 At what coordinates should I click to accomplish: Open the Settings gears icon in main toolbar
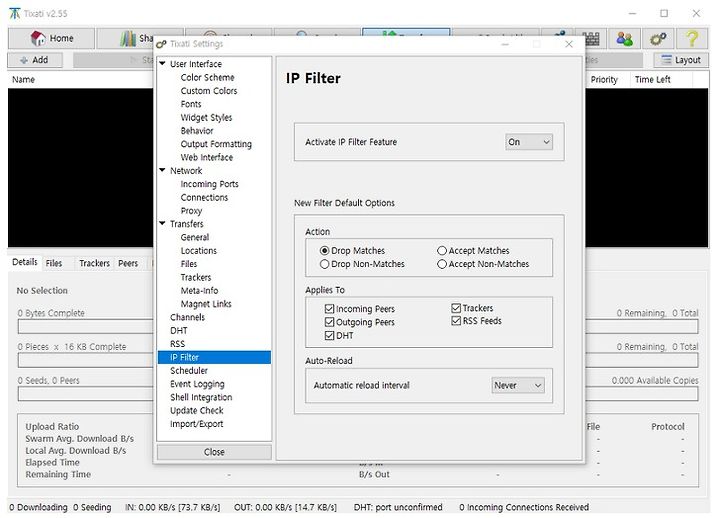(658, 39)
